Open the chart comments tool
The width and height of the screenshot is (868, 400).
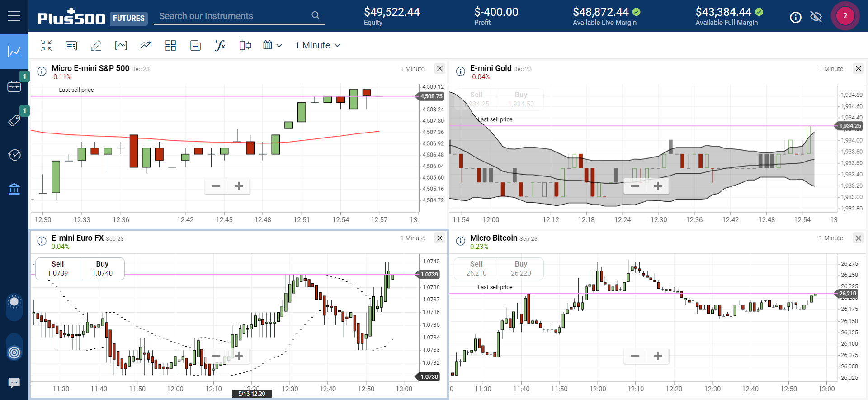click(x=71, y=45)
